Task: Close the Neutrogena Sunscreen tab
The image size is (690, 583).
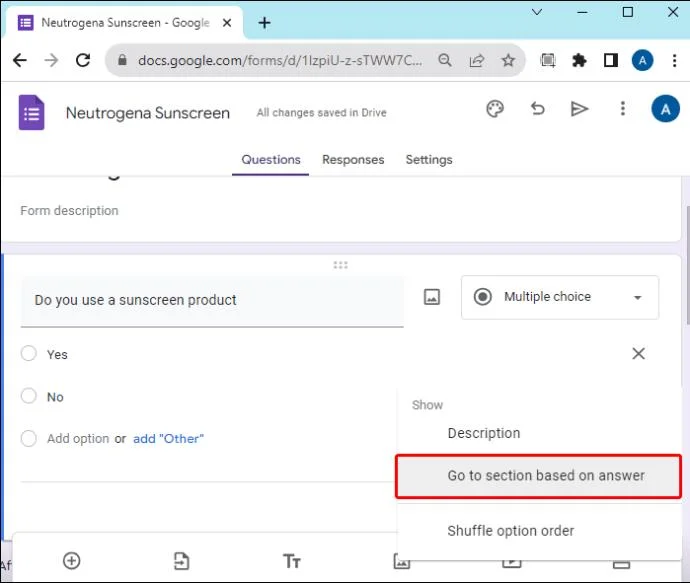Action: pyautogui.click(x=227, y=23)
